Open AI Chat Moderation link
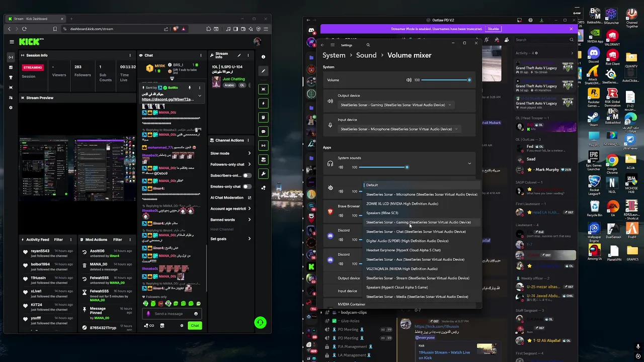This screenshot has width=644, height=362. 230,198
